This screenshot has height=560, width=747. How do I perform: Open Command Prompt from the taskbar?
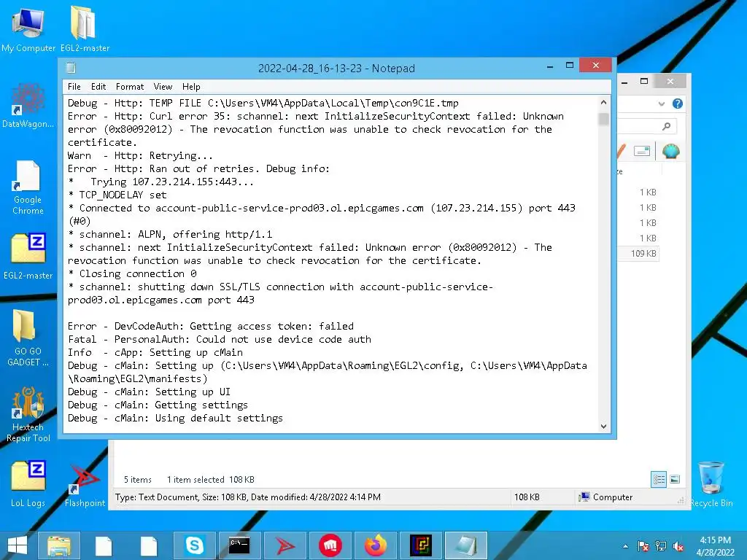tap(239, 545)
